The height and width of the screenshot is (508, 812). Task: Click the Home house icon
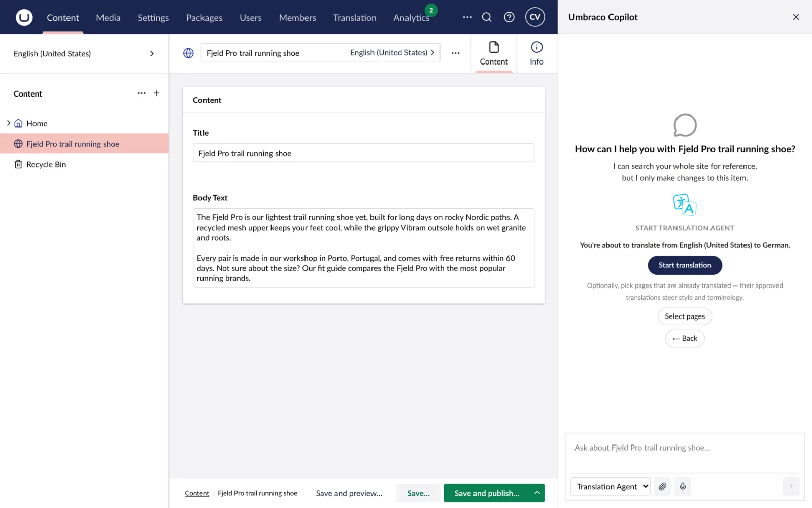[x=18, y=123]
